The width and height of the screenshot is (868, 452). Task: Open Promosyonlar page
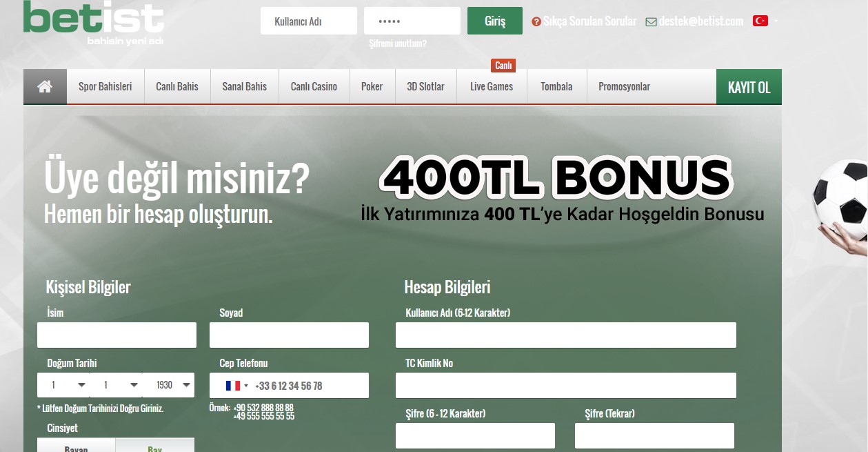click(x=624, y=86)
